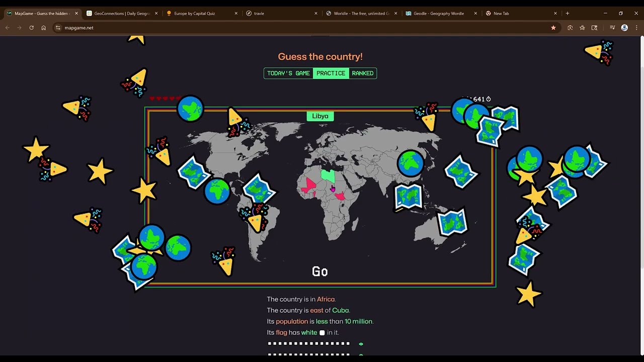The width and height of the screenshot is (644, 362).
Task: Switch to Ranked mode
Action: click(x=363, y=73)
